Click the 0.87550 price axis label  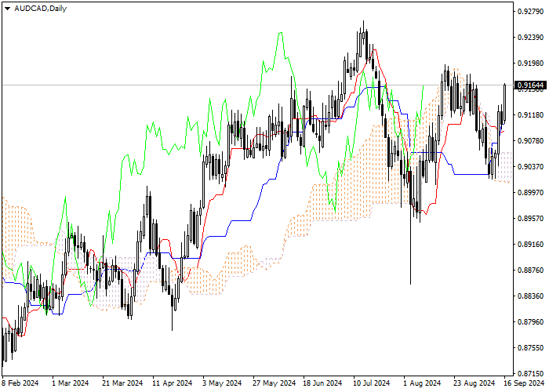point(530,347)
